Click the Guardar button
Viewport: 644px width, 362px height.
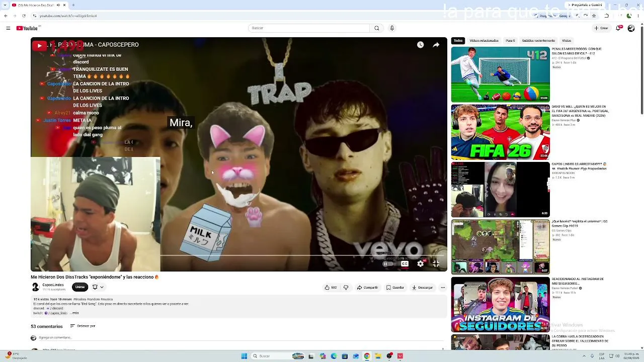(395, 288)
